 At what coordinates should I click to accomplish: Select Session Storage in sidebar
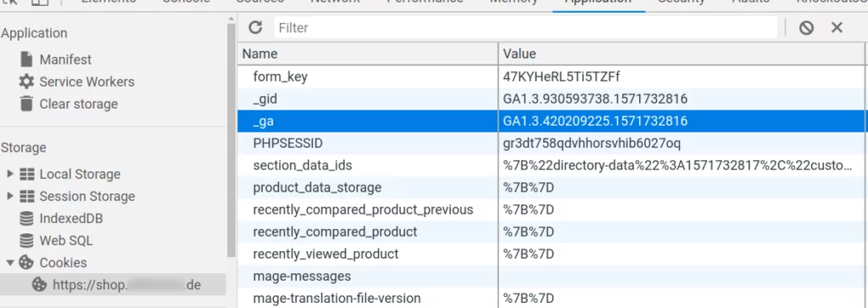[x=87, y=196]
